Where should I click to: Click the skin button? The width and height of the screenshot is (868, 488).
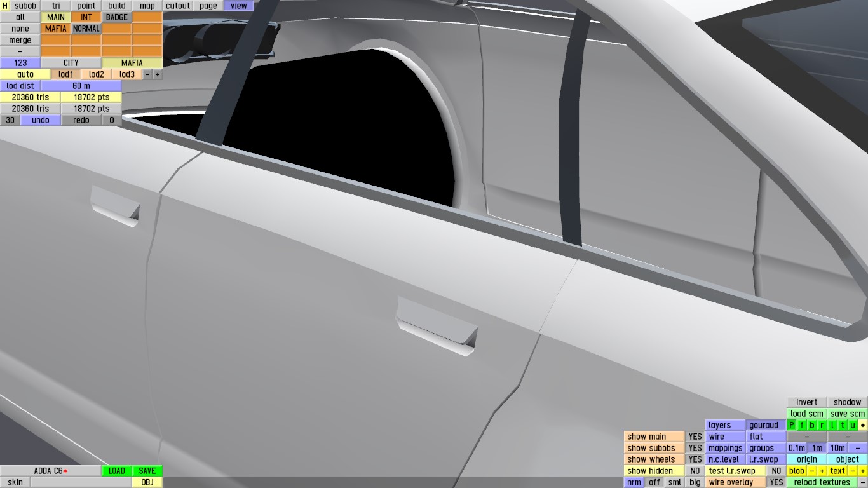tap(15, 482)
